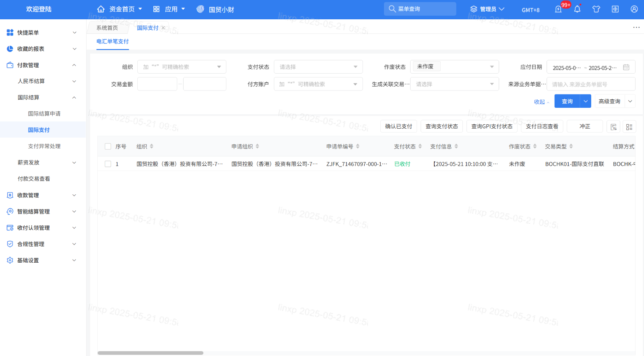The width and height of the screenshot is (644, 356).
Task: Expand the 高级查询 dropdown arrow
Action: (630, 101)
